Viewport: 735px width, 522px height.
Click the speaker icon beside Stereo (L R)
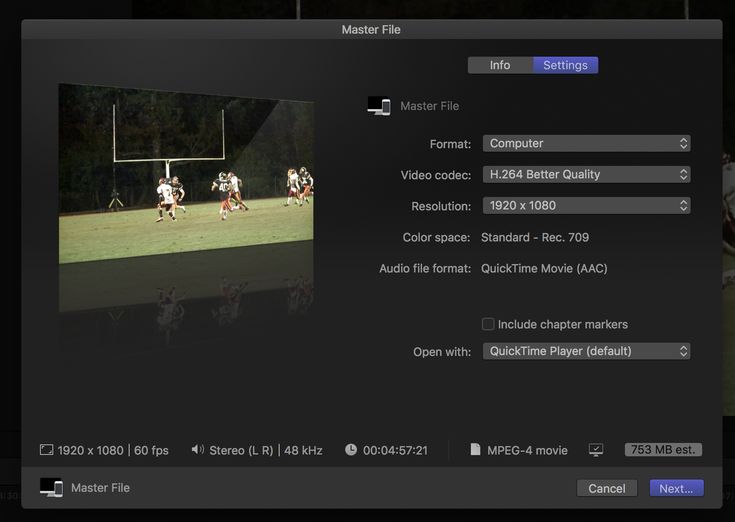(x=197, y=450)
